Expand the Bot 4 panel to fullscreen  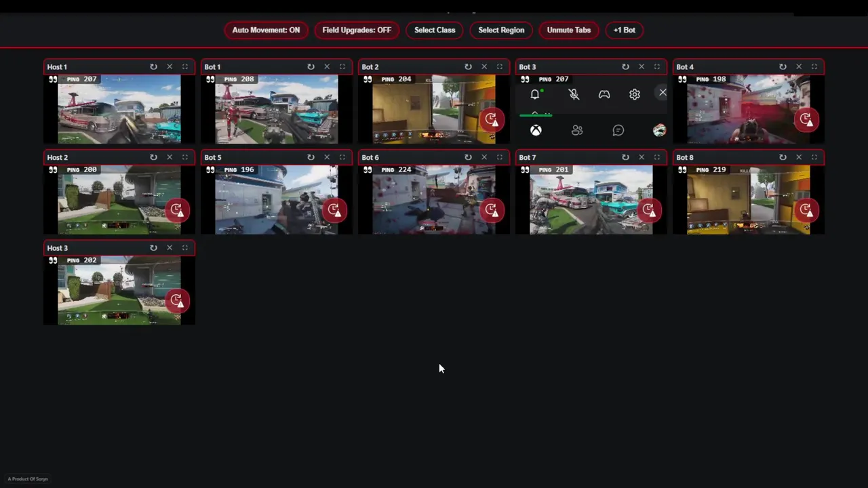tap(814, 66)
